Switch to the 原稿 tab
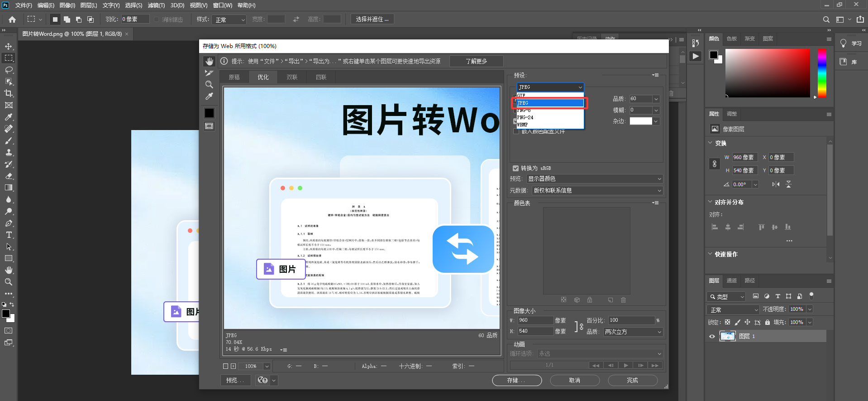The height and width of the screenshot is (401, 868). pos(234,77)
